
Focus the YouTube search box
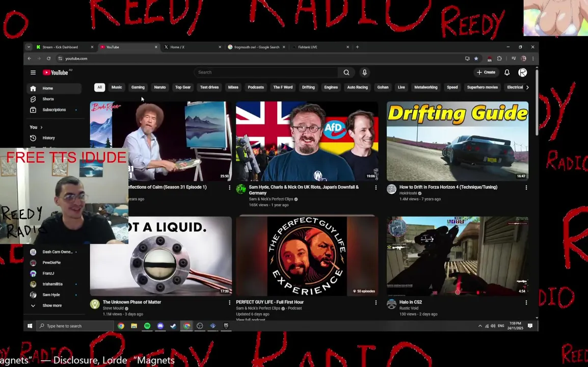coord(266,72)
